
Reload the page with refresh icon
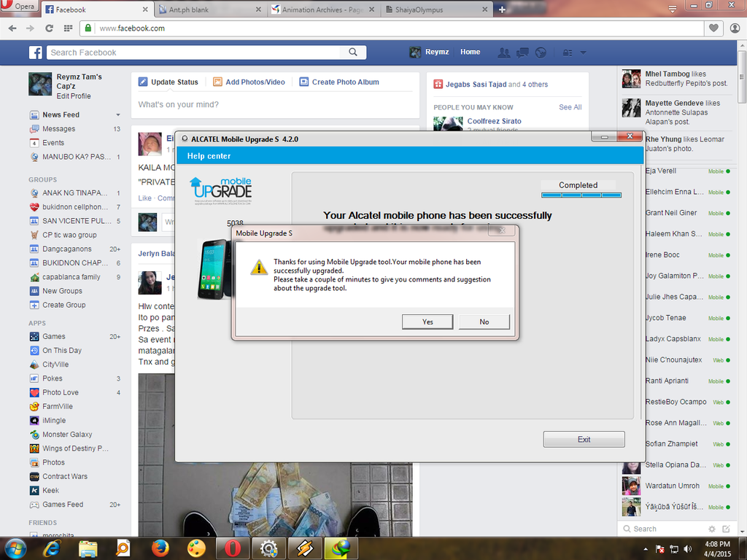coord(49,28)
